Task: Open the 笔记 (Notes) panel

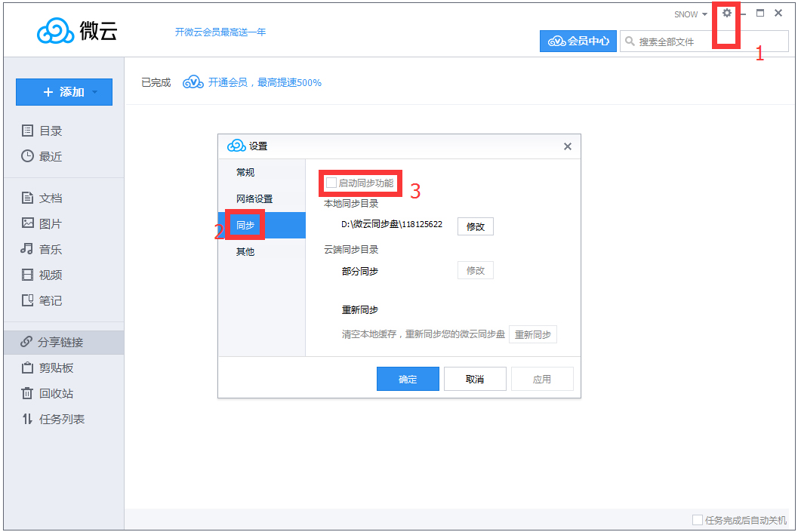Action: 42,300
